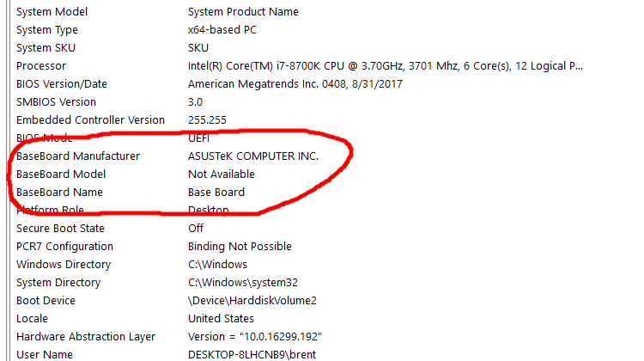The image size is (644, 361).
Task: Select the PCR7 Configuration row
Action: pos(325,247)
